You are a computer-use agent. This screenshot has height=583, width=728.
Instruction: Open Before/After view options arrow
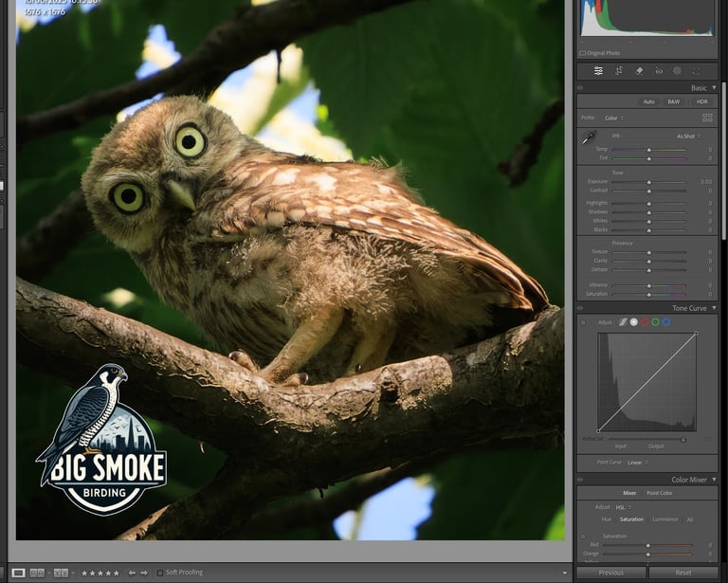73,573
